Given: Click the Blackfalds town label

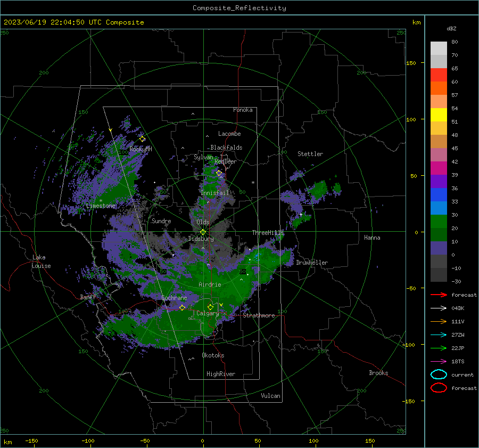Looking at the screenshot, I should click(226, 148).
